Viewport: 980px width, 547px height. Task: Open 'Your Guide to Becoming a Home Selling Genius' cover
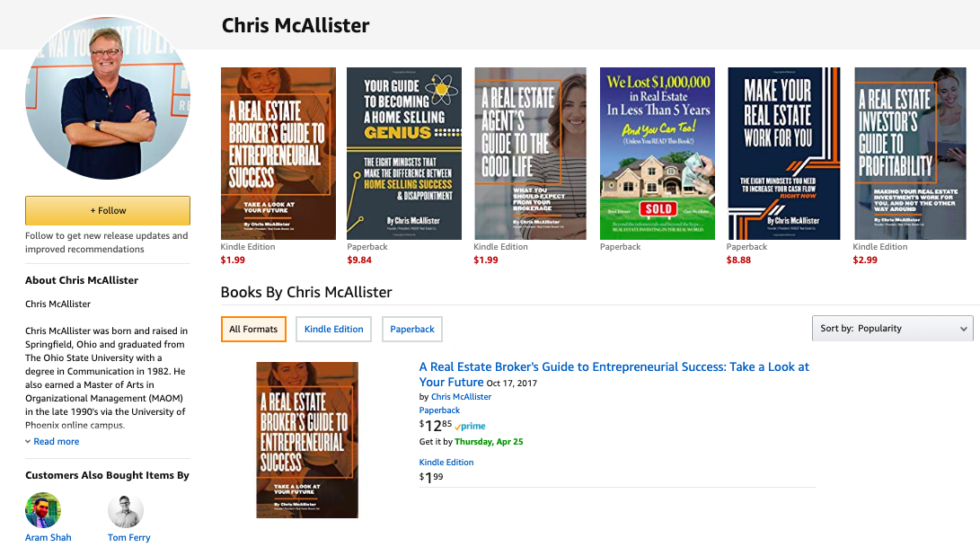(403, 154)
